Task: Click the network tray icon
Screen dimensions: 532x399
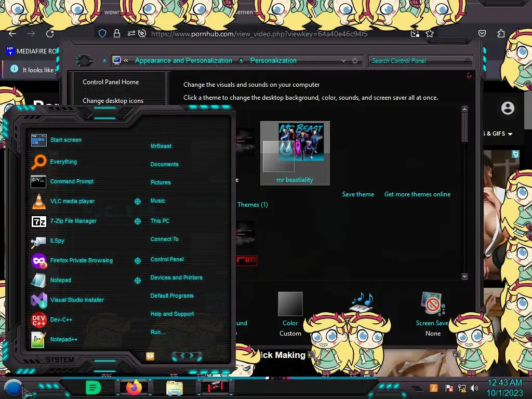Action: pyautogui.click(x=461, y=388)
